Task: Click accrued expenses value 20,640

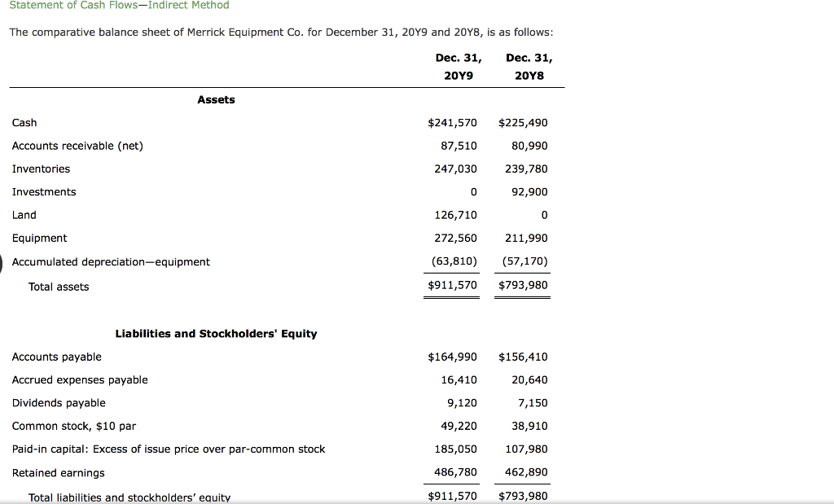Action: coord(529,380)
